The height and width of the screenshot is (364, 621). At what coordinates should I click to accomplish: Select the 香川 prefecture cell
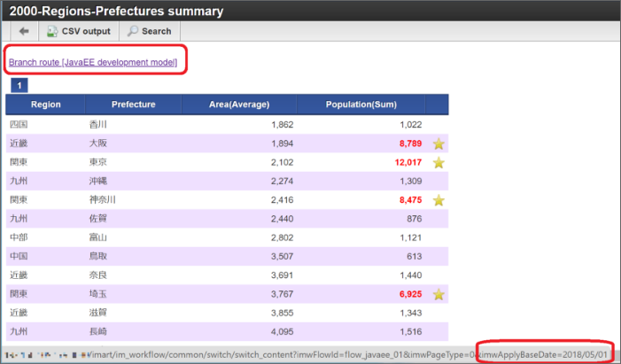[x=99, y=125]
